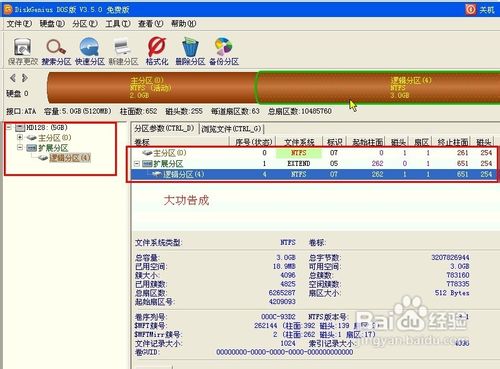Click the 总扇区数 10485760 disk info text

tap(300, 111)
